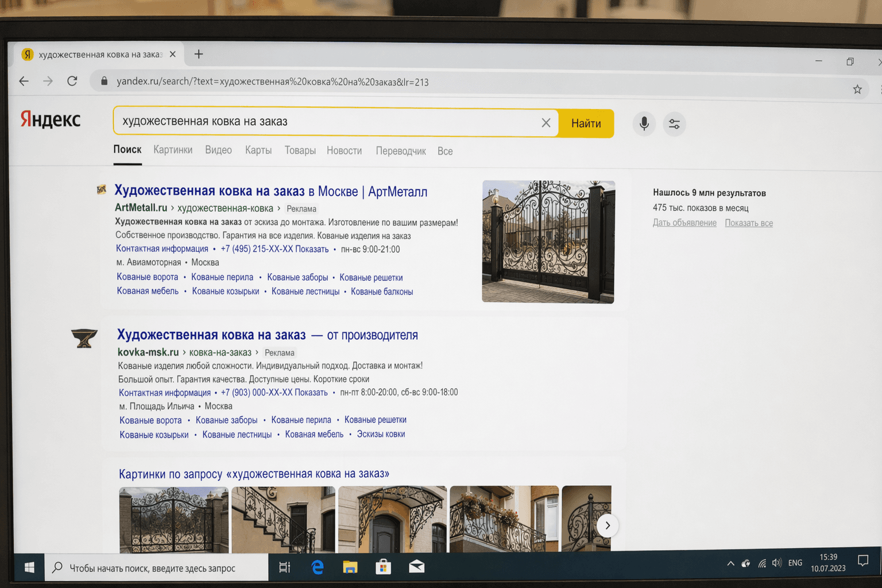Open the Новости search tab
The width and height of the screenshot is (882, 588).
(344, 150)
